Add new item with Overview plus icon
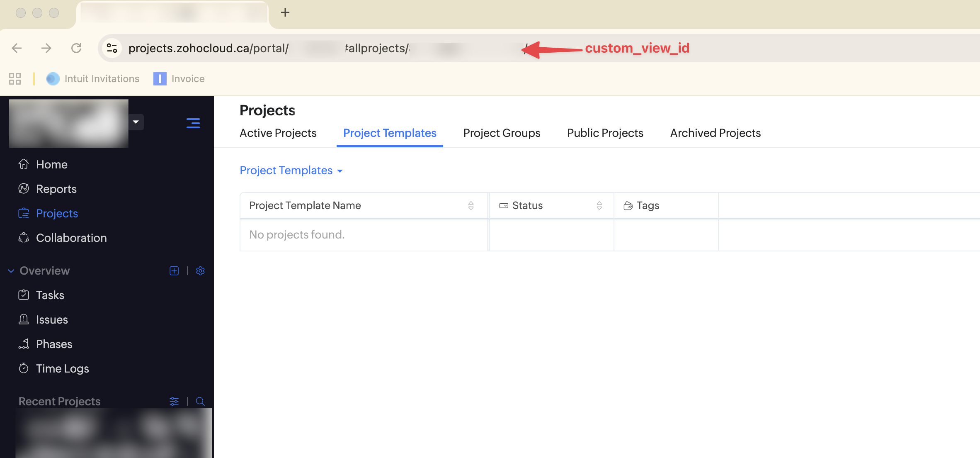Viewport: 980px width, 458px height. 174,271
